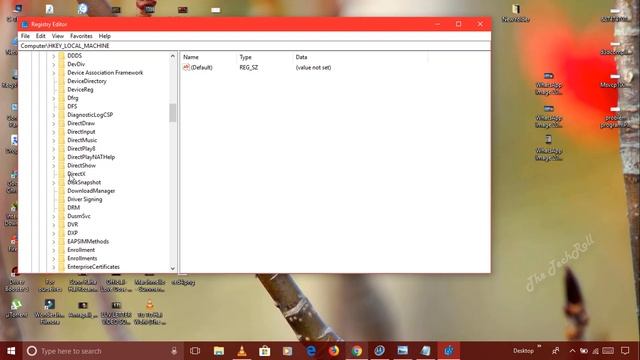Image resolution: width=640 pixels, height=360 pixels.
Task: Select the DFS folder icon
Action: pyautogui.click(x=62, y=107)
